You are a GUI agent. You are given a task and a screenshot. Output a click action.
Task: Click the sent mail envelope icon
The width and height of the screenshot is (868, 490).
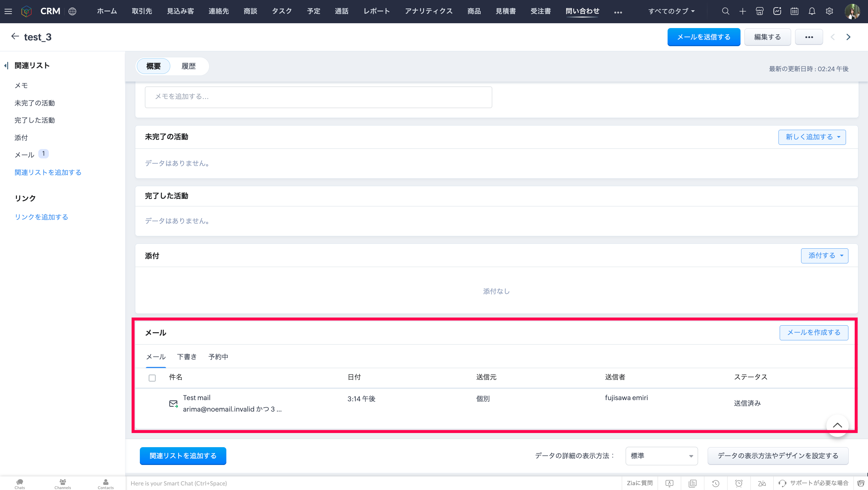tap(173, 404)
